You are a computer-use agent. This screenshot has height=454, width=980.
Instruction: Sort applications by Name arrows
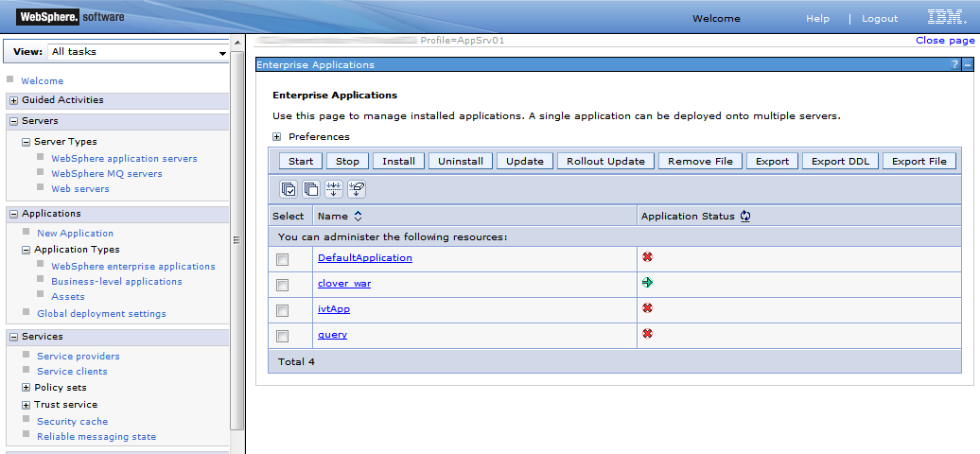point(358,217)
